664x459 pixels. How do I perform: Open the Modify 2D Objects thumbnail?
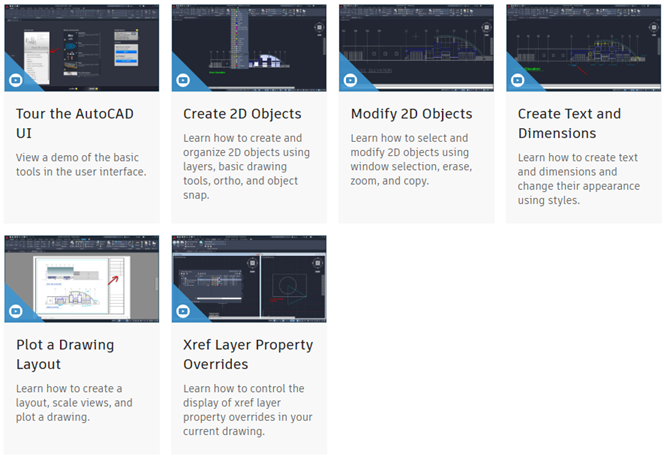point(416,48)
